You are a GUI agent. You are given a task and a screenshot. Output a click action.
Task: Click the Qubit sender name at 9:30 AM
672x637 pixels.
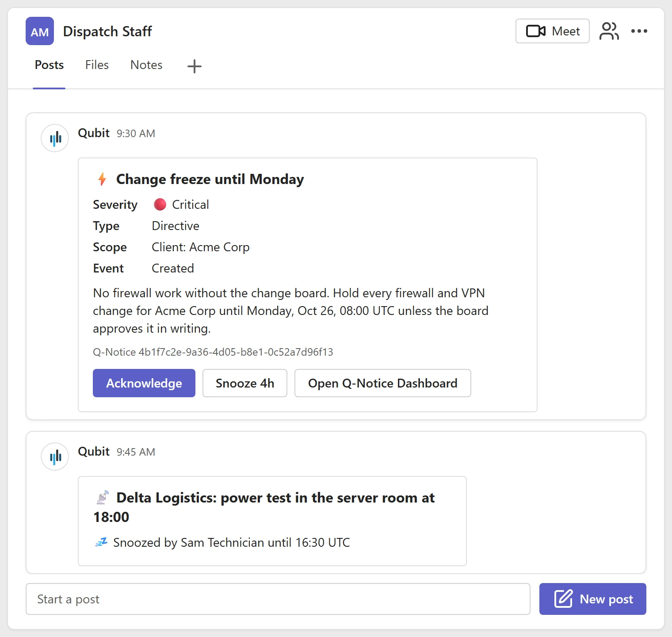pos(94,133)
